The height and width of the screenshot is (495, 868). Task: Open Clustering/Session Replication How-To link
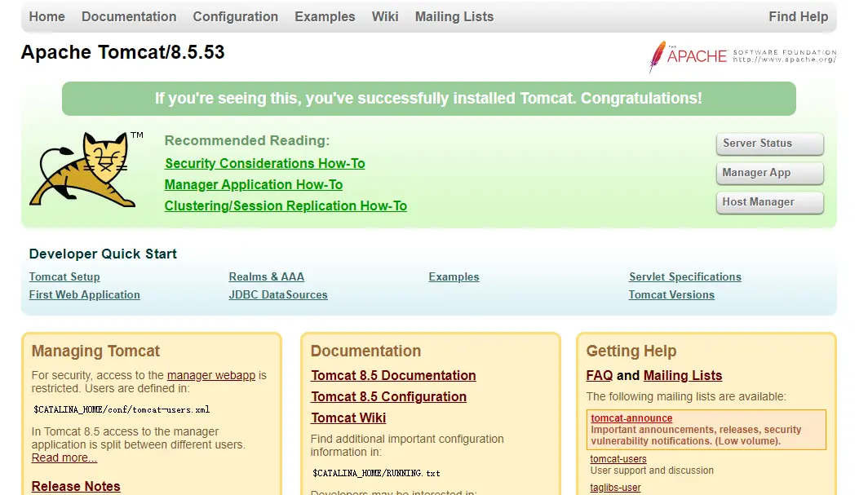pyautogui.click(x=286, y=206)
